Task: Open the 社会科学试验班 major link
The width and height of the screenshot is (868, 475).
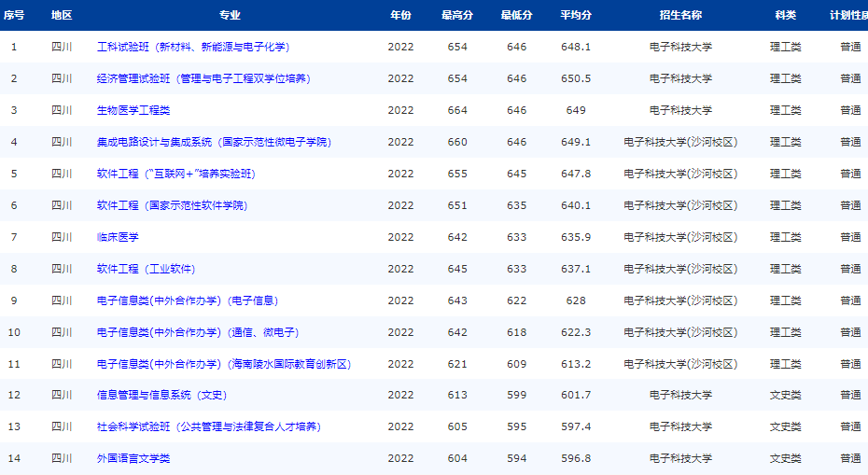Action: point(209,426)
